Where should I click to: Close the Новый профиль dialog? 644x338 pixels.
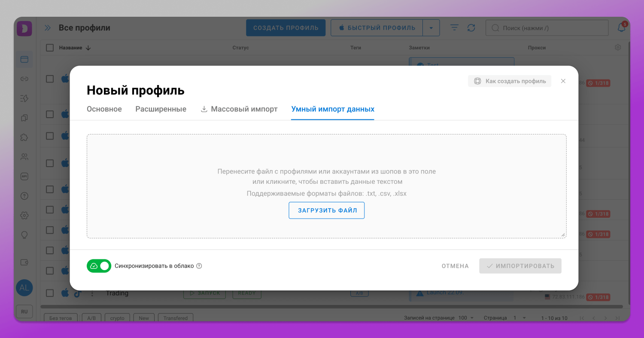(563, 81)
